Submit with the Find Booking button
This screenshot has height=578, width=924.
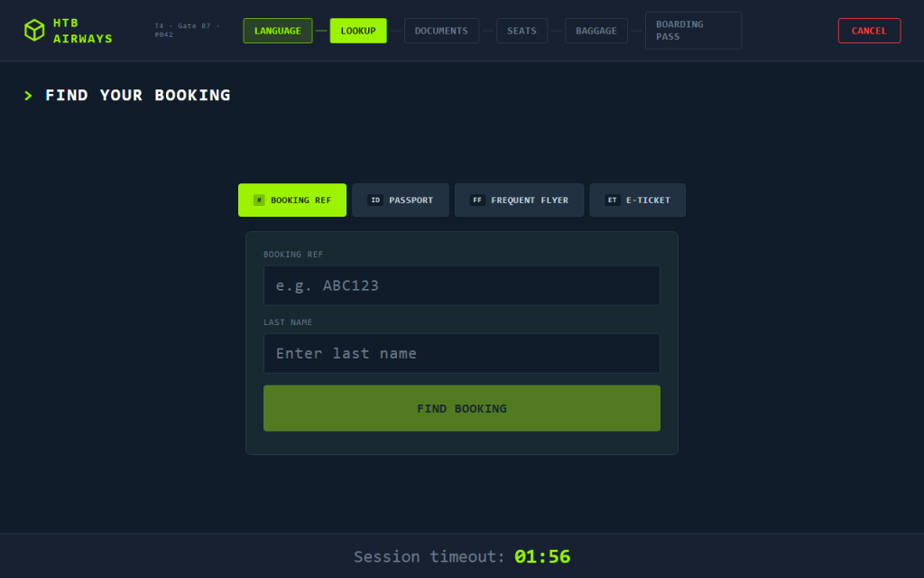coord(462,408)
